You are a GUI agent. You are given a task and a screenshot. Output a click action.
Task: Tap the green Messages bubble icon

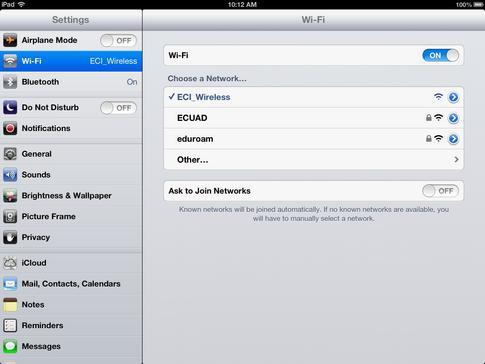coord(10,346)
